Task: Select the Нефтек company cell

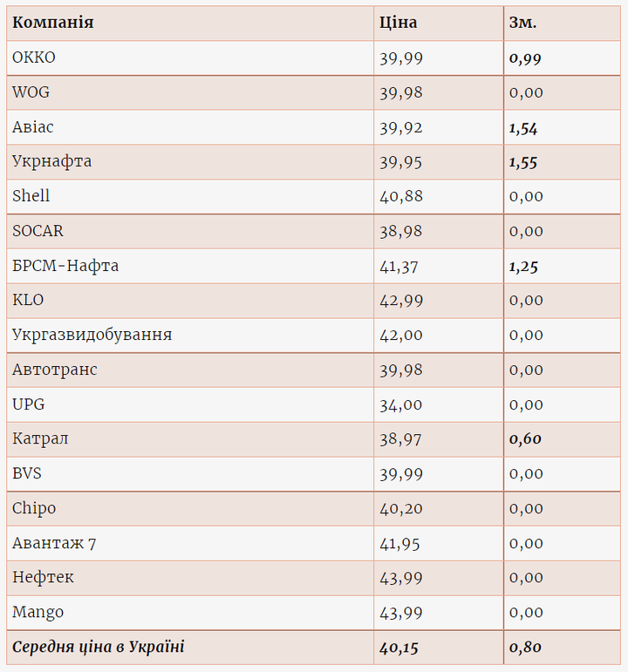Action: (43, 577)
